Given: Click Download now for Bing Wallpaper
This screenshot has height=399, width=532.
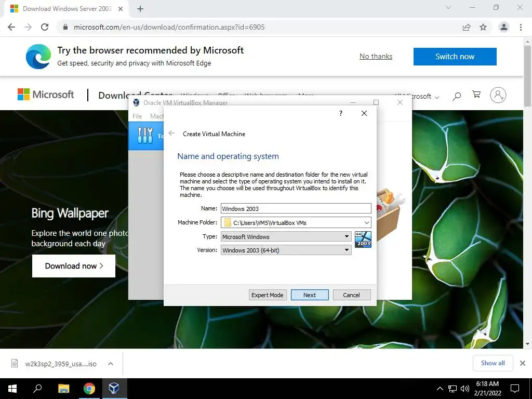Looking at the screenshot, I should (74, 266).
